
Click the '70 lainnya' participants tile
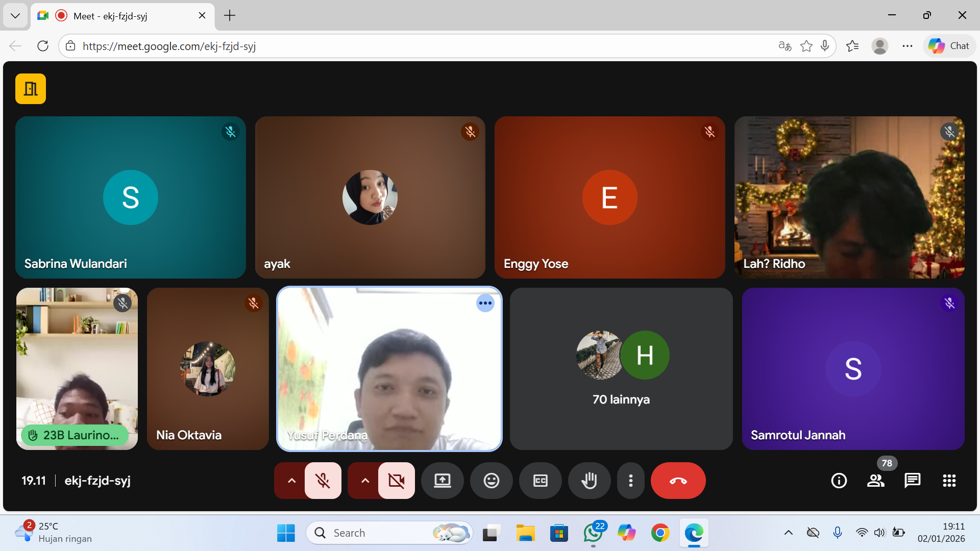click(621, 368)
